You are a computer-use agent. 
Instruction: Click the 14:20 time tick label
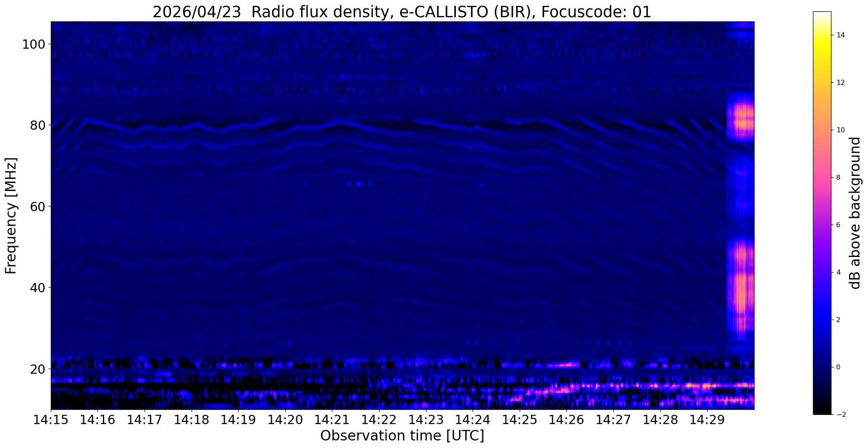pos(285,420)
